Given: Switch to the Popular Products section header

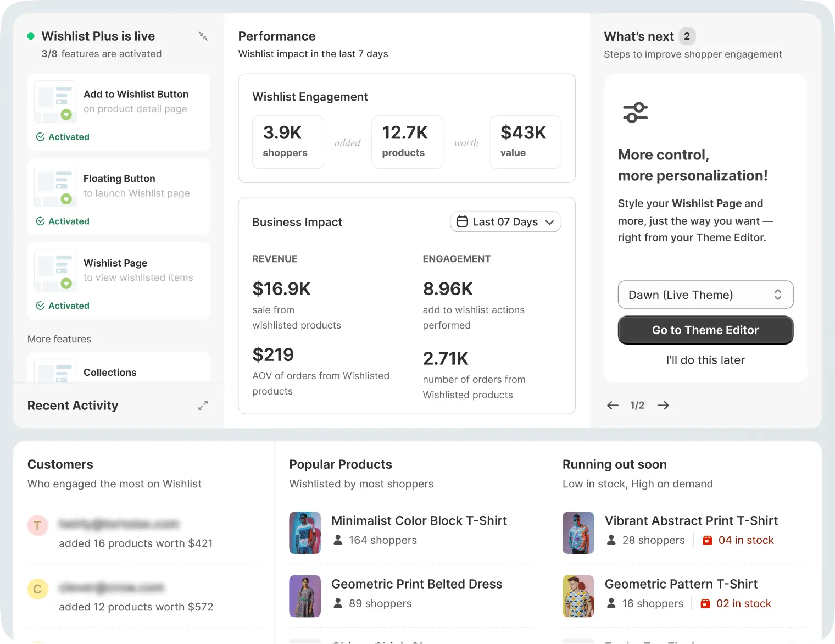Looking at the screenshot, I should tap(341, 464).
